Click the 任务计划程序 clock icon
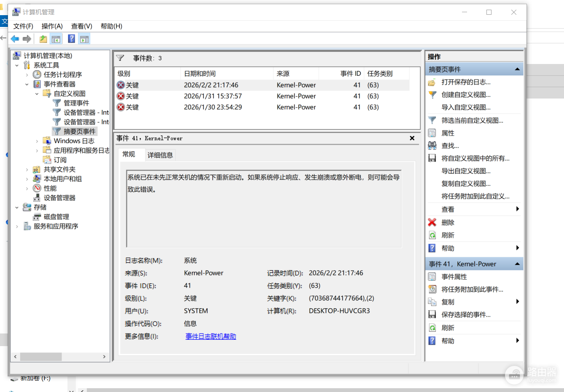The width and height of the screenshot is (564, 392). point(37,75)
